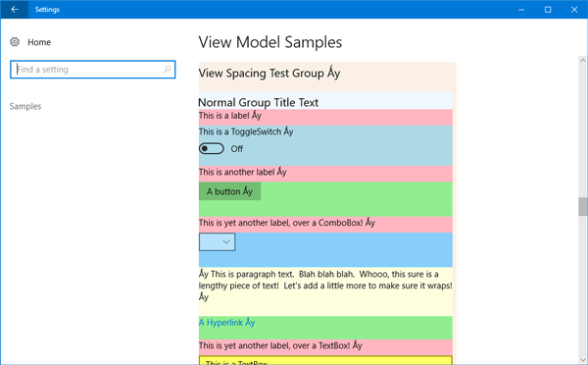Click the "A button" button
The width and height of the screenshot is (588, 365).
point(229,191)
